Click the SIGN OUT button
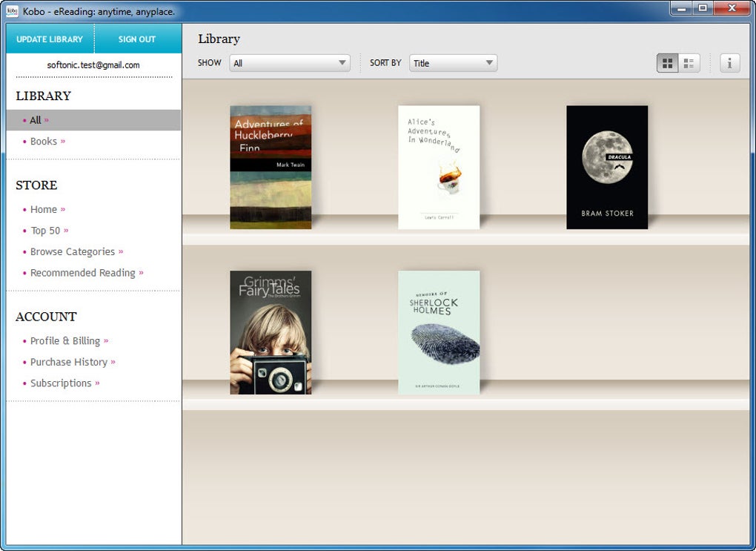The width and height of the screenshot is (756, 551). coord(137,39)
